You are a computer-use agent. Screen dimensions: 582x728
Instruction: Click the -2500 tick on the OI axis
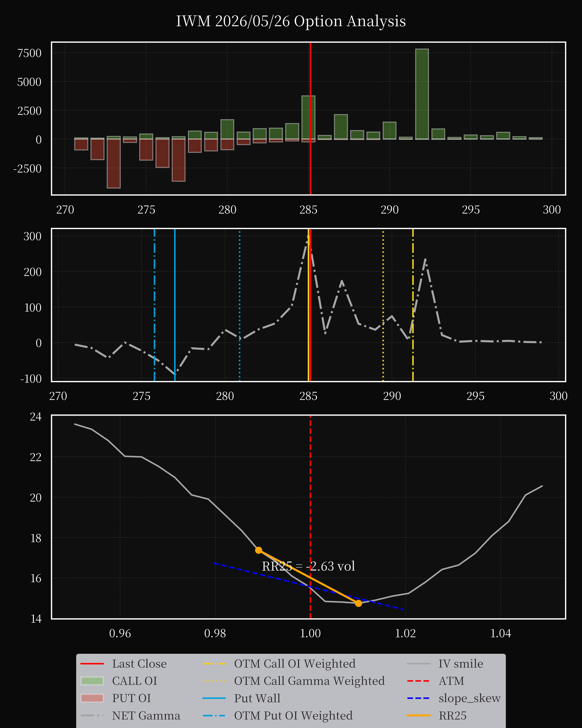27,168
